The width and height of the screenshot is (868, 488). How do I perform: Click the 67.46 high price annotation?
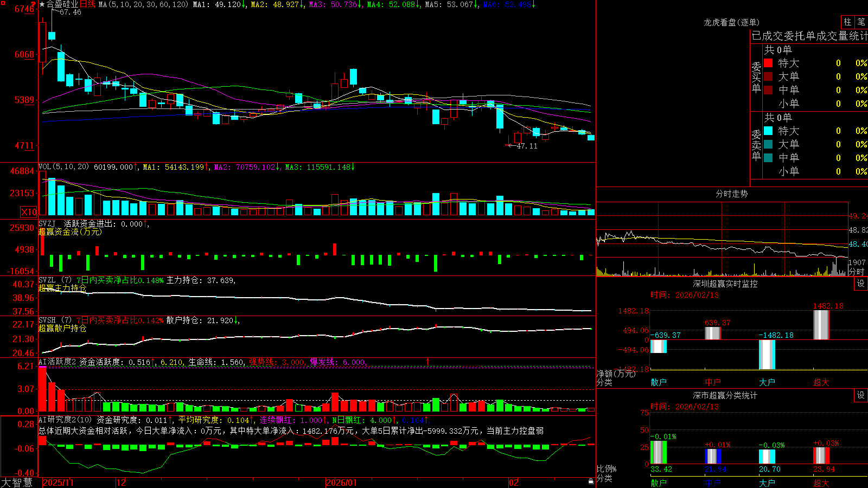(70, 12)
